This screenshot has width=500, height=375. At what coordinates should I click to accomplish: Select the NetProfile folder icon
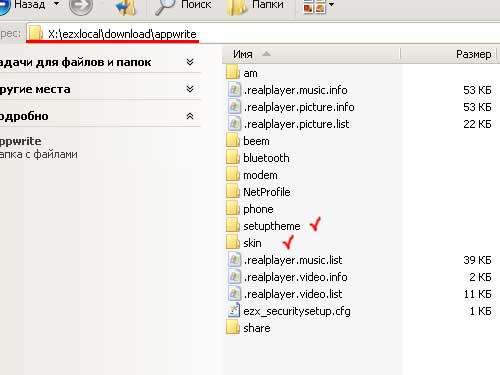233,192
